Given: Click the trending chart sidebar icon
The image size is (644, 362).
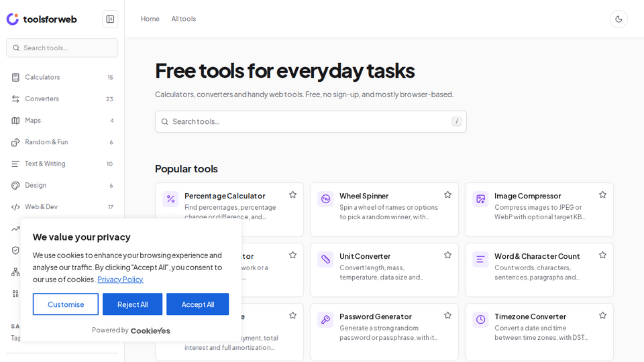Looking at the screenshot, I should coord(15,229).
